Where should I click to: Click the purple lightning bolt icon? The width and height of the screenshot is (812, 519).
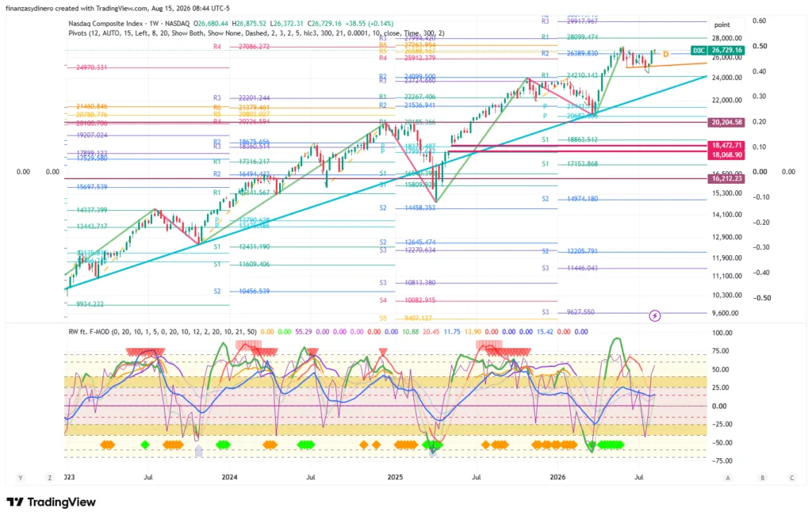(x=654, y=315)
